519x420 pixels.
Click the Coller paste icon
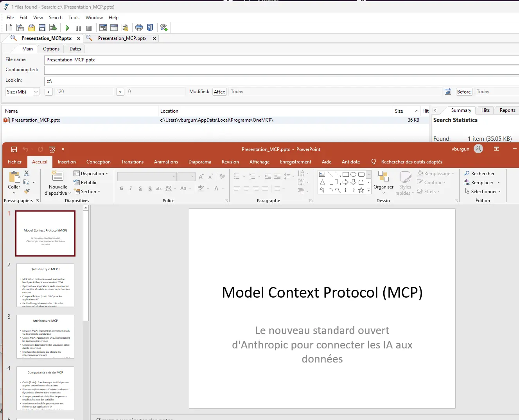tap(14, 178)
